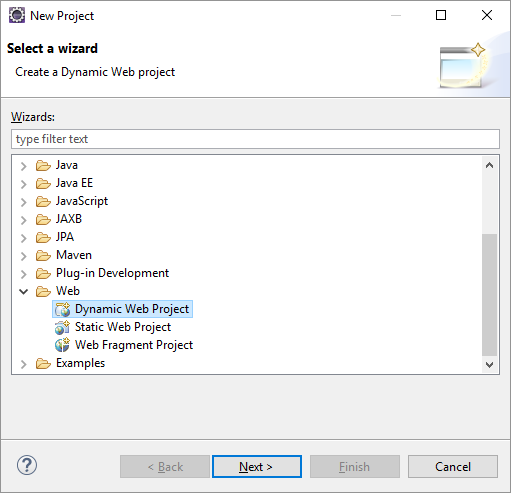This screenshot has width=511, height=493.
Task: Click the scrollbar down arrow
Action: (x=489, y=364)
